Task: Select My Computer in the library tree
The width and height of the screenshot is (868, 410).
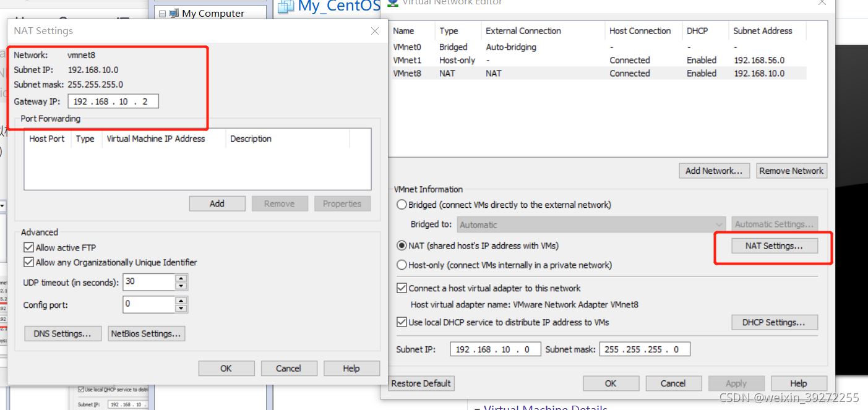Action: click(213, 13)
